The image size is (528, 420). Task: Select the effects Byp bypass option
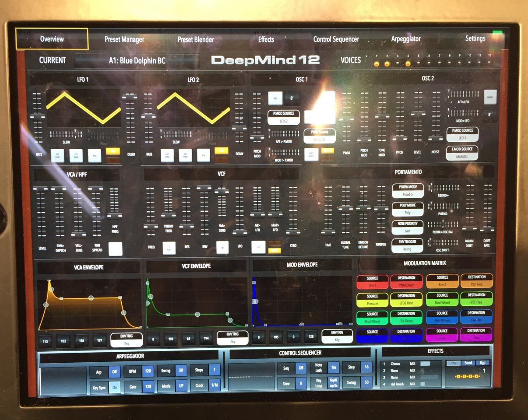pyautogui.click(x=483, y=363)
